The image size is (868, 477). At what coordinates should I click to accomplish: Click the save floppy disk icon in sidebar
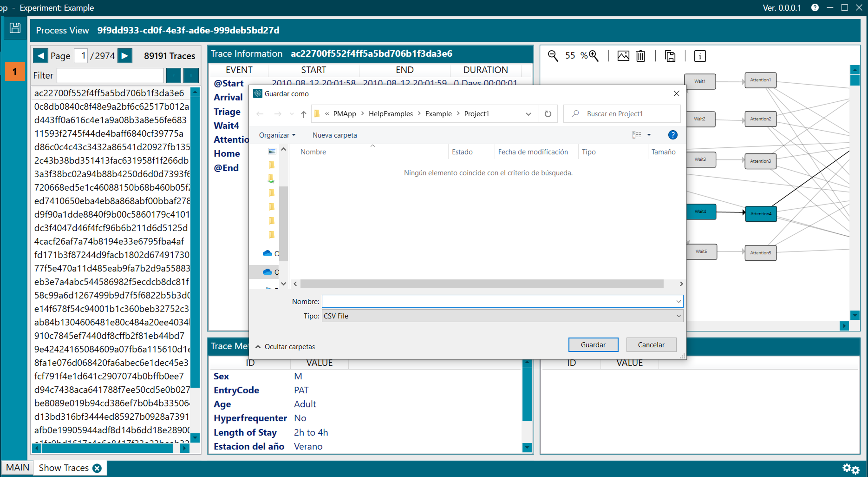pyautogui.click(x=15, y=28)
